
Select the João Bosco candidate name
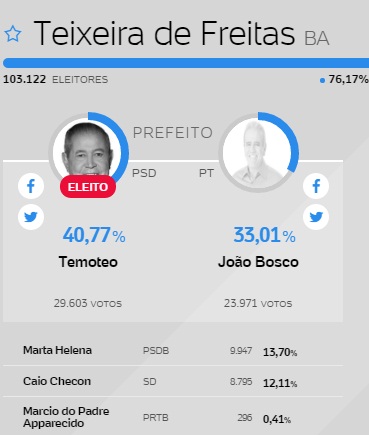coord(258,262)
